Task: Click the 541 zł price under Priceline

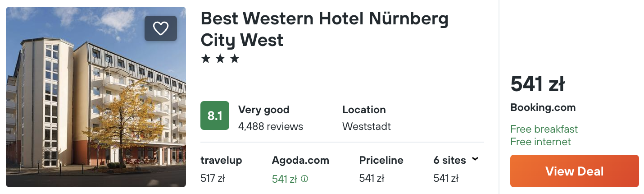Action: coord(372,178)
